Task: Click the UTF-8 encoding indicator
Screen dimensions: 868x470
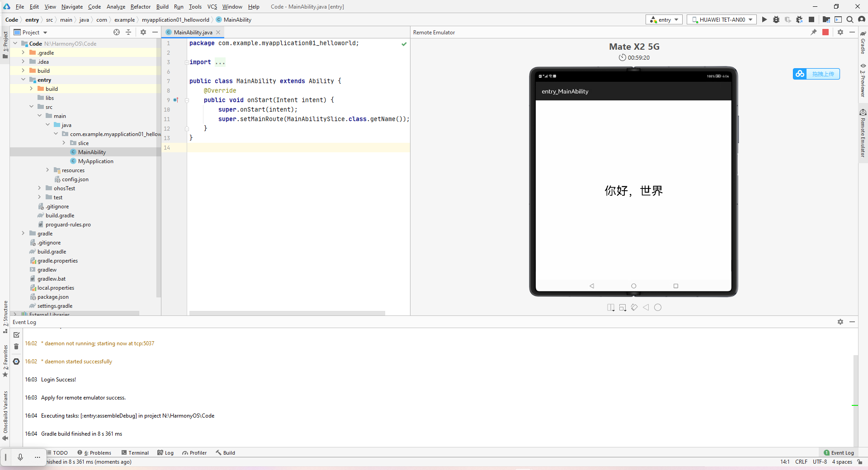Action: pyautogui.click(x=820, y=462)
